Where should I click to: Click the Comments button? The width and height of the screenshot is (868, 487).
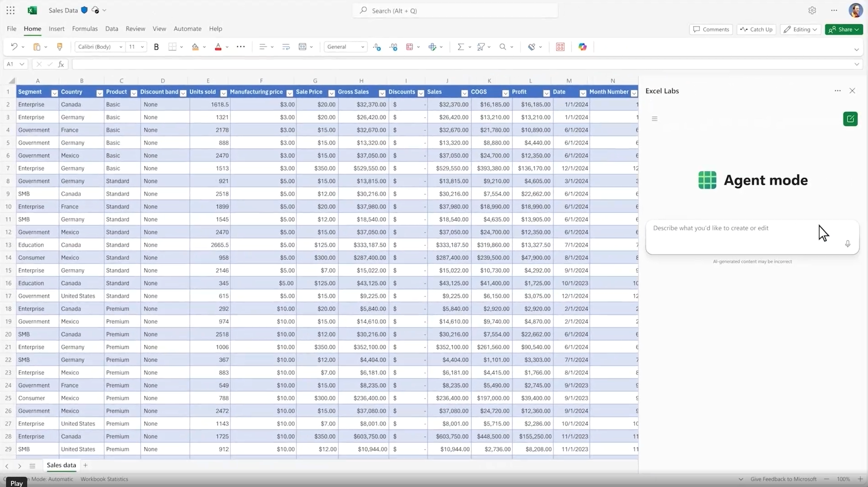711,29
